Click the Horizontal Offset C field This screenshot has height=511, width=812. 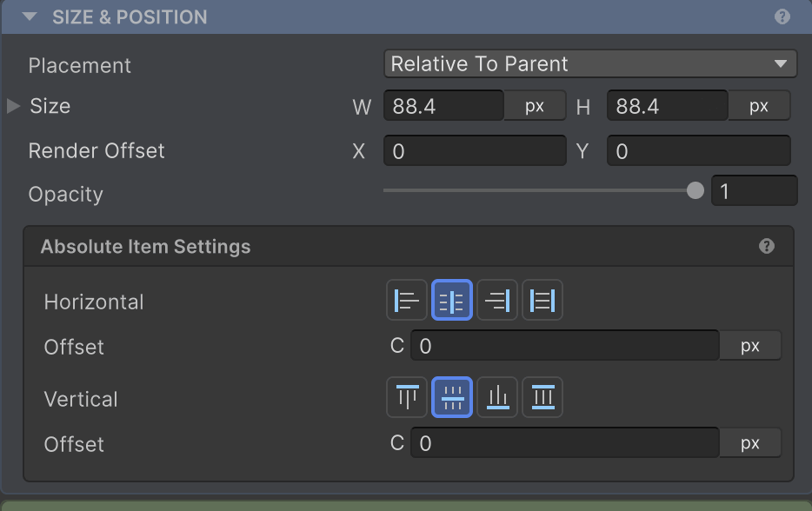point(565,345)
